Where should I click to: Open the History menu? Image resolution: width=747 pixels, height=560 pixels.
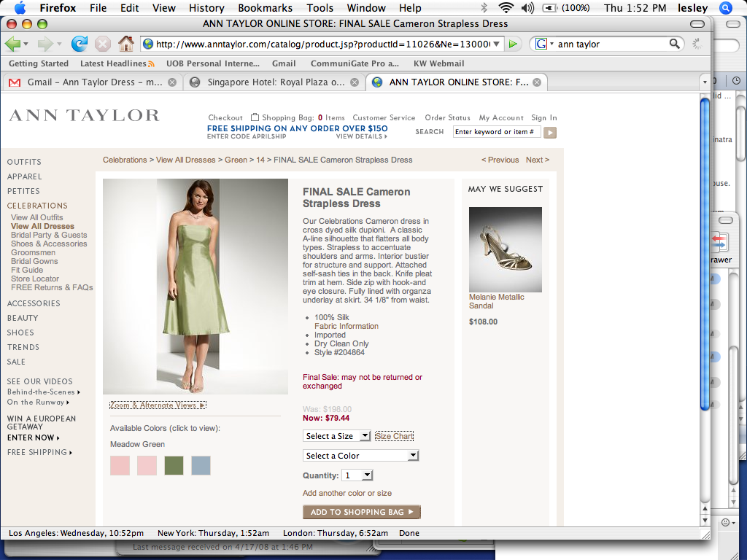206,8
